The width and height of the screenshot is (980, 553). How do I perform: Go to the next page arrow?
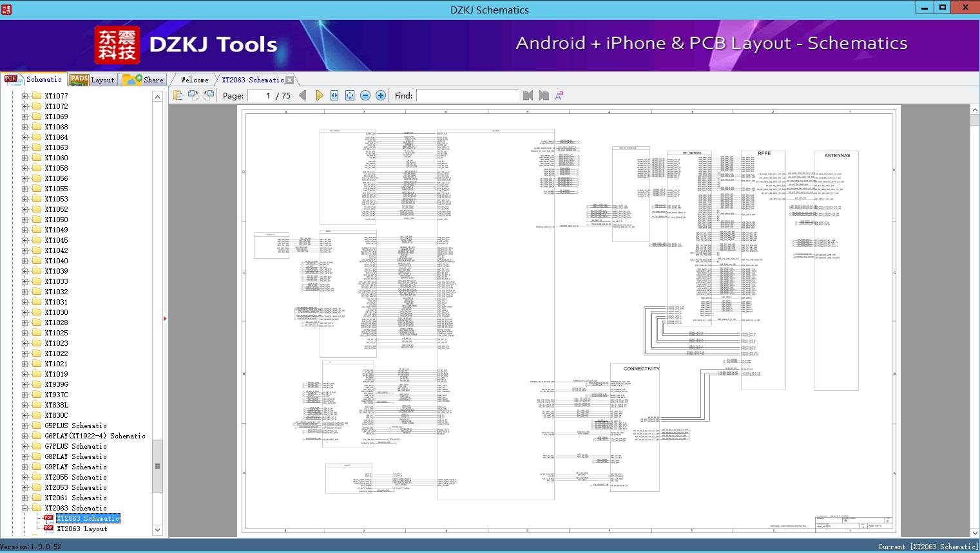tap(319, 95)
